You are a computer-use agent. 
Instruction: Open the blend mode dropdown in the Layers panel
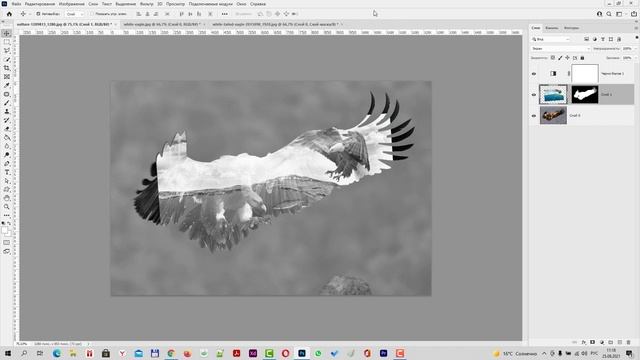tap(561, 49)
